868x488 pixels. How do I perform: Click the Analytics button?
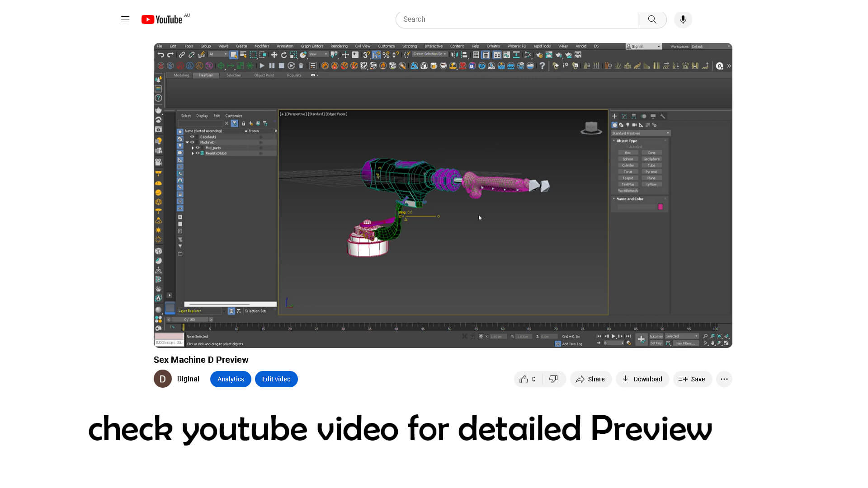point(231,379)
